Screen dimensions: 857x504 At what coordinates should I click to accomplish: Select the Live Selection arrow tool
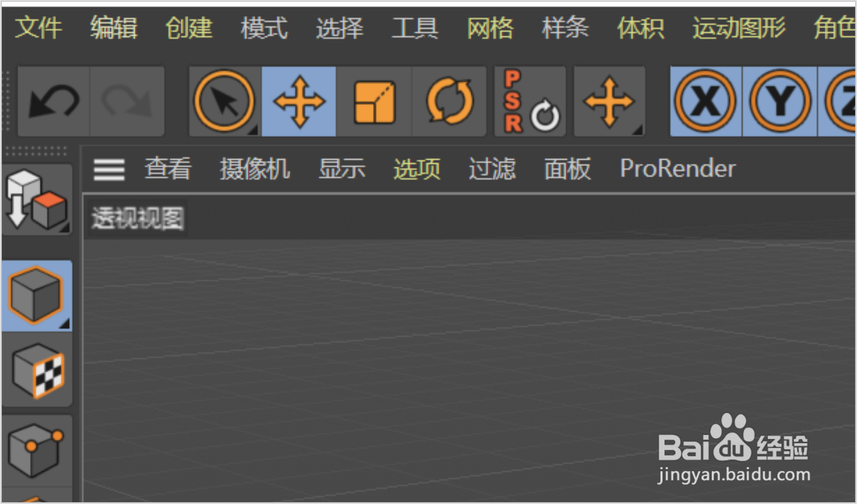(x=225, y=101)
